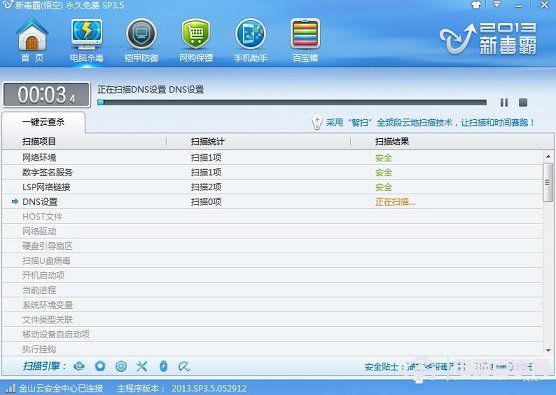This screenshot has height=395, width=556.
Task: Click the cloud eye scan engine icon
Action: 79,366
